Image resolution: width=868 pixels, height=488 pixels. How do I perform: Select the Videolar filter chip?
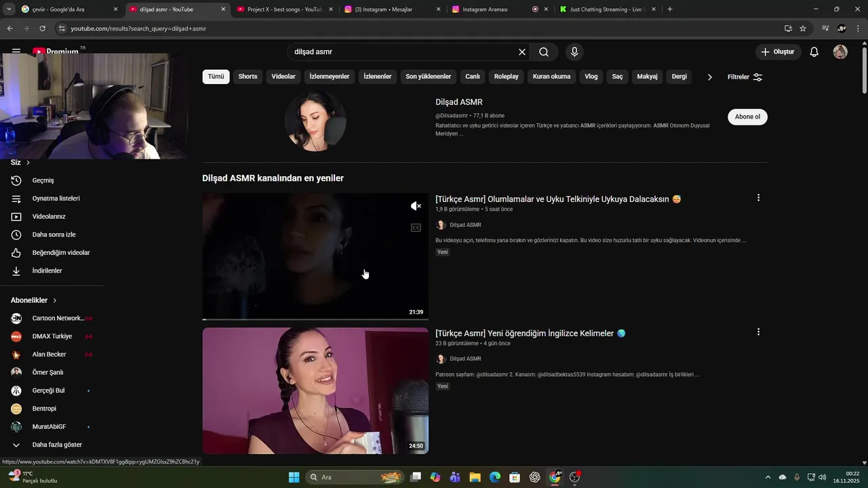[x=283, y=77]
